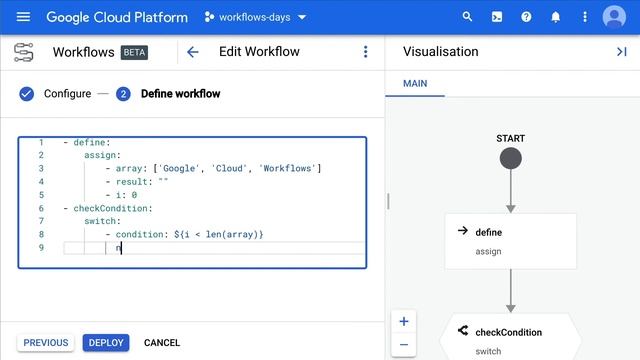Click the 'result' code line
The image size is (640, 360).
click(x=137, y=182)
